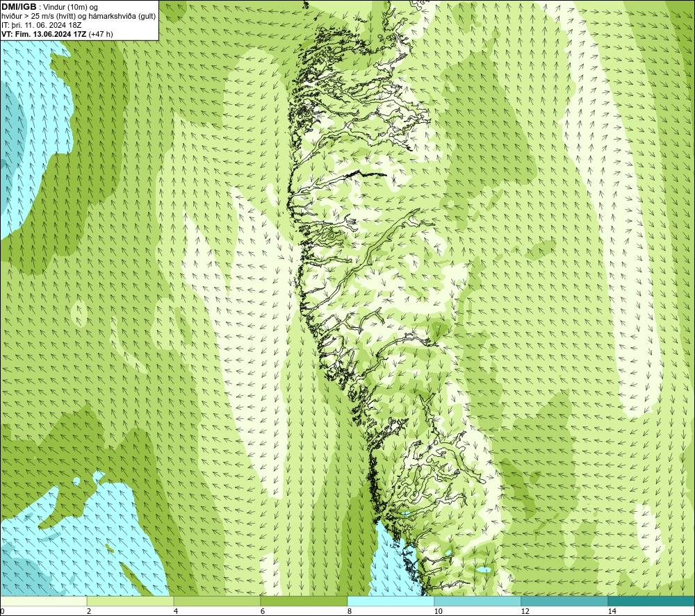The image size is (695, 616).
Task: Click the medium cyan 10–12 m/s legend swatch
Action: (478, 601)
